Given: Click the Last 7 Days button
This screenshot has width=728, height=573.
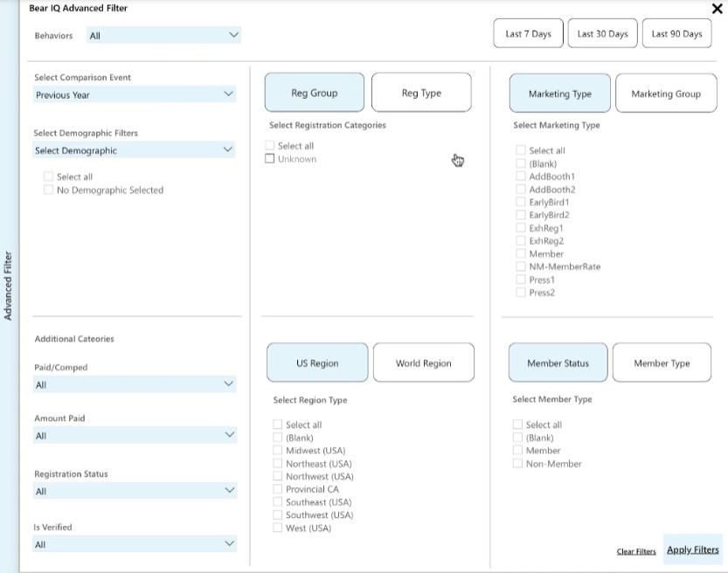Looking at the screenshot, I should click(528, 34).
